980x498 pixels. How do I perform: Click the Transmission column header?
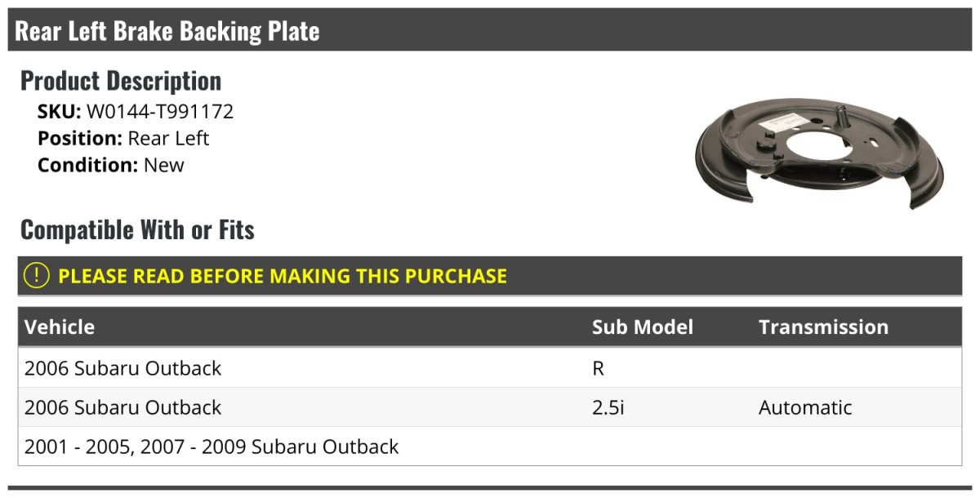(823, 327)
